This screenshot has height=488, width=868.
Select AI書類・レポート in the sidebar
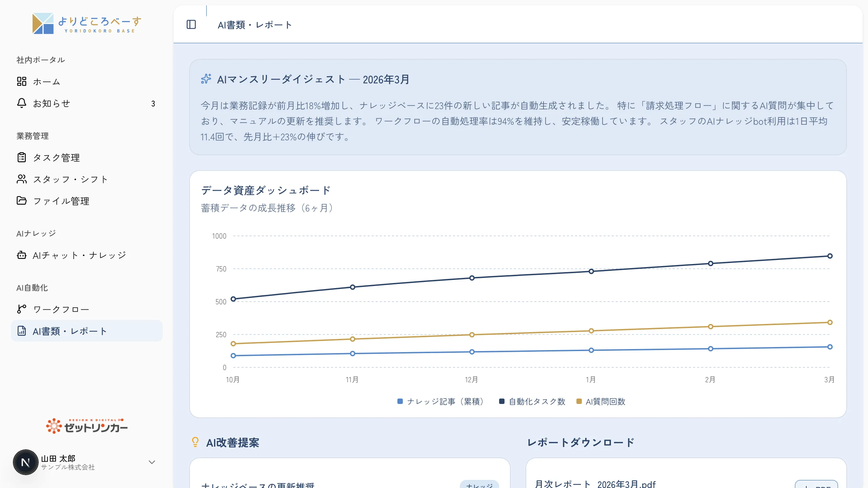pos(87,331)
